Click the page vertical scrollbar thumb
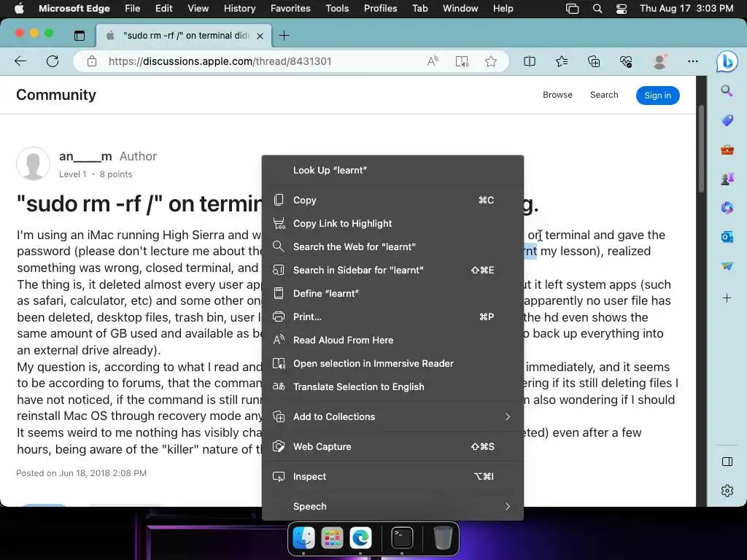The image size is (747, 560). (x=701, y=149)
